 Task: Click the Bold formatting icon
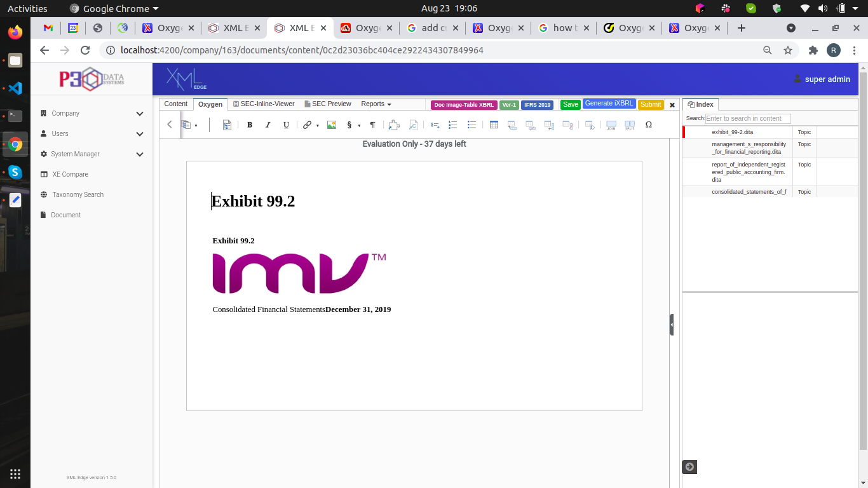(250, 125)
